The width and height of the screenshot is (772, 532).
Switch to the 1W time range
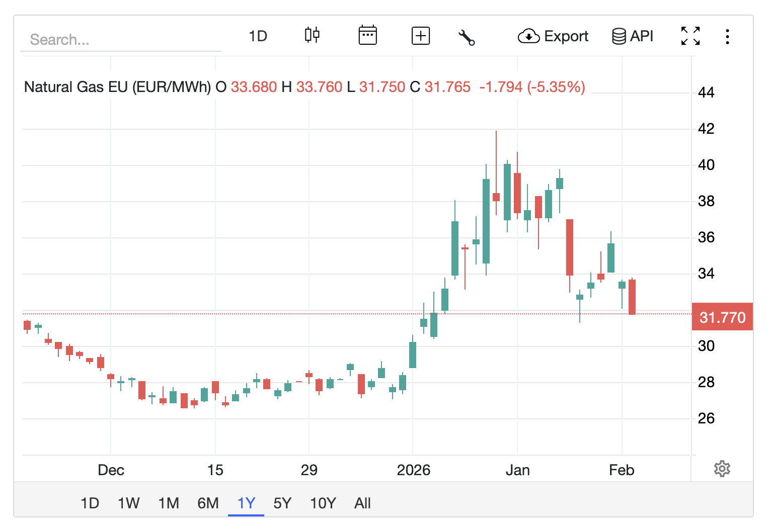[x=128, y=503]
